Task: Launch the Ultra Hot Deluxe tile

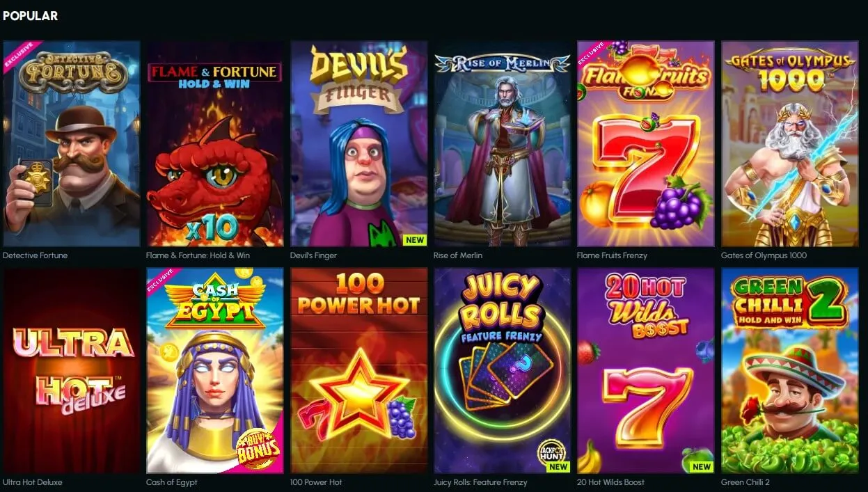Action: (72, 370)
